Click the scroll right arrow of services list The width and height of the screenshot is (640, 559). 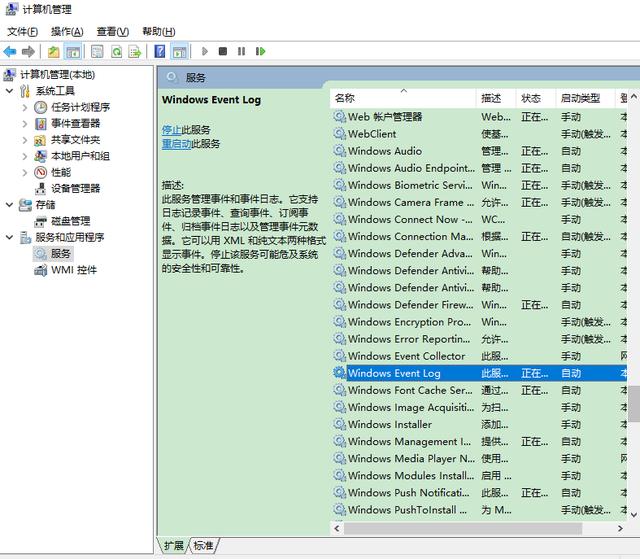click(x=620, y=528)
